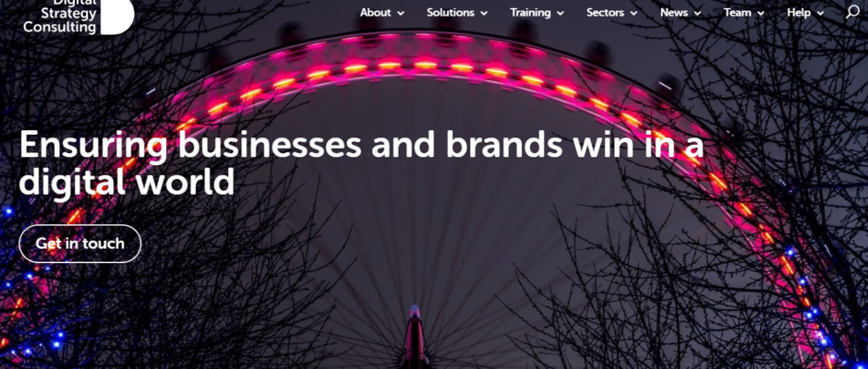Viewport: 868px width, 369px height.
Task: Expand the chevron next to Solutions
Action: tap(484, 13)
